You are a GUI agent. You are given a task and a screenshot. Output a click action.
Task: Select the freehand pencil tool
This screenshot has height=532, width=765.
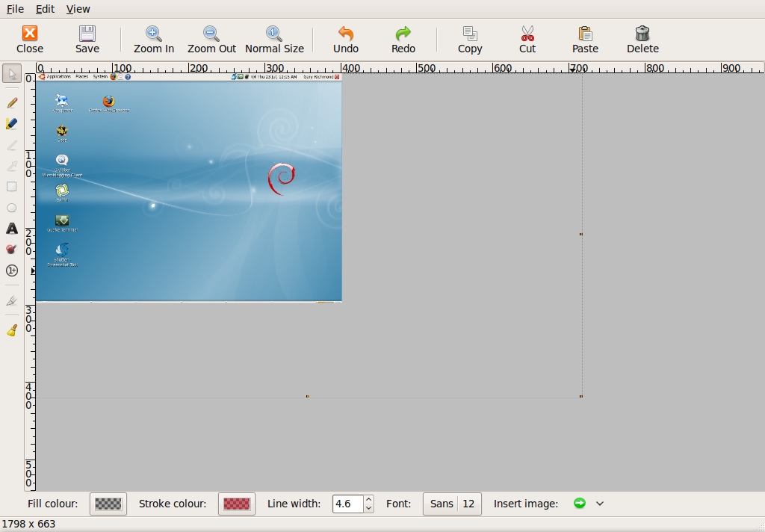tap(12, 102)
